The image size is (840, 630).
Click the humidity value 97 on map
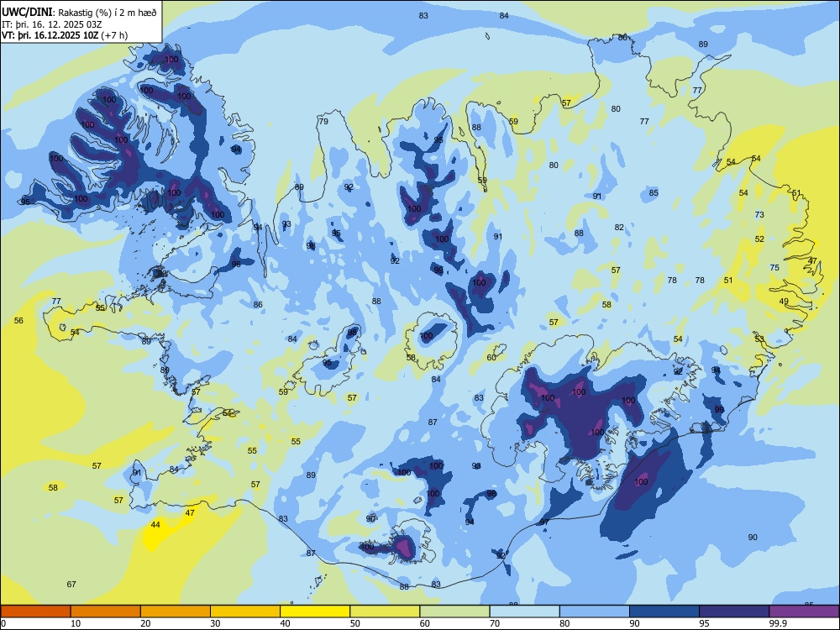click(x=543, y=522)
